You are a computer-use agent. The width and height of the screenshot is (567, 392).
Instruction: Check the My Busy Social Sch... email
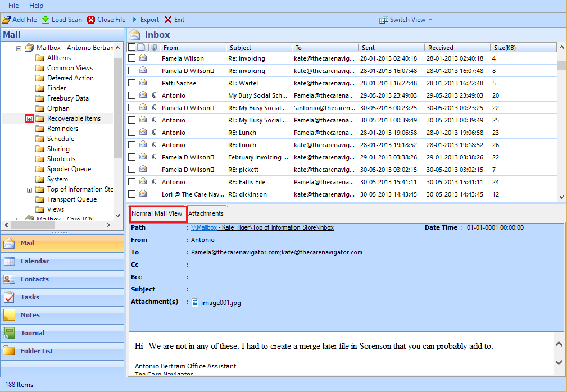132,95
